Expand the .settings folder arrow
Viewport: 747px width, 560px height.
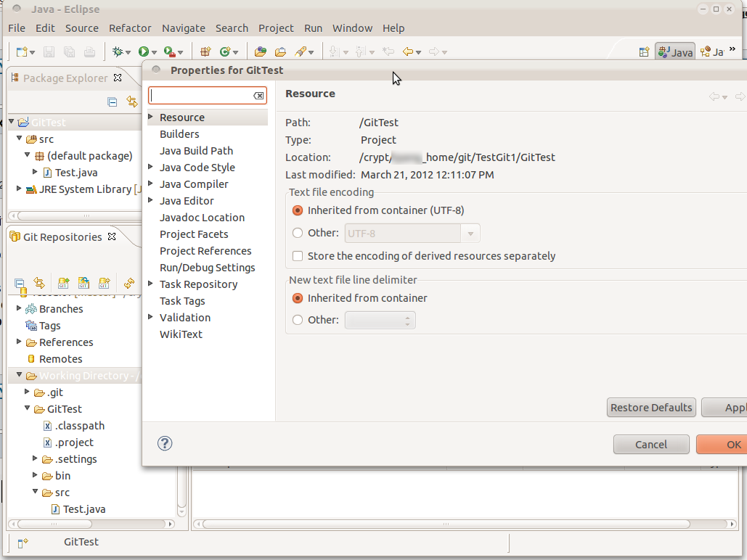tap(35, 458)
